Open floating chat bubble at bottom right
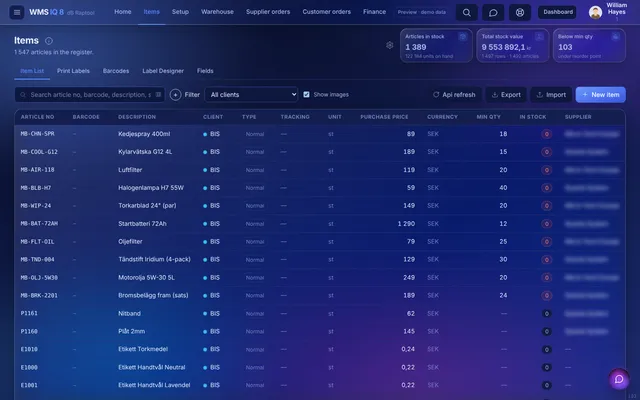 (619, 379)
